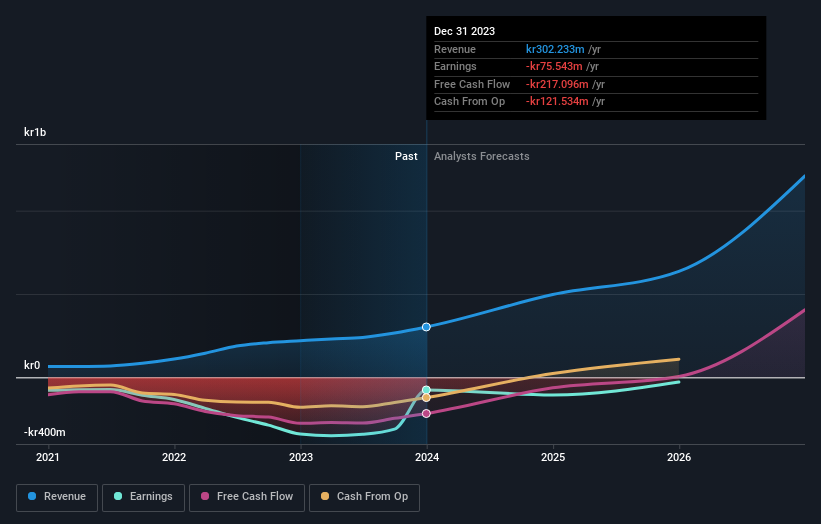821x524 pixels.
Task: Toggle the Earnings legend button
Action: (x=143, y=497)
